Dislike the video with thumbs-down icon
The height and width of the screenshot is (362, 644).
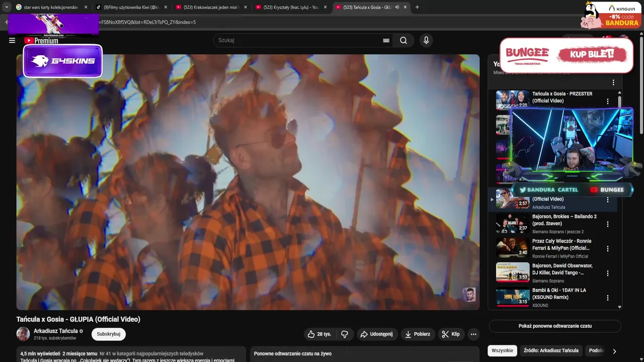click(345, 334)
